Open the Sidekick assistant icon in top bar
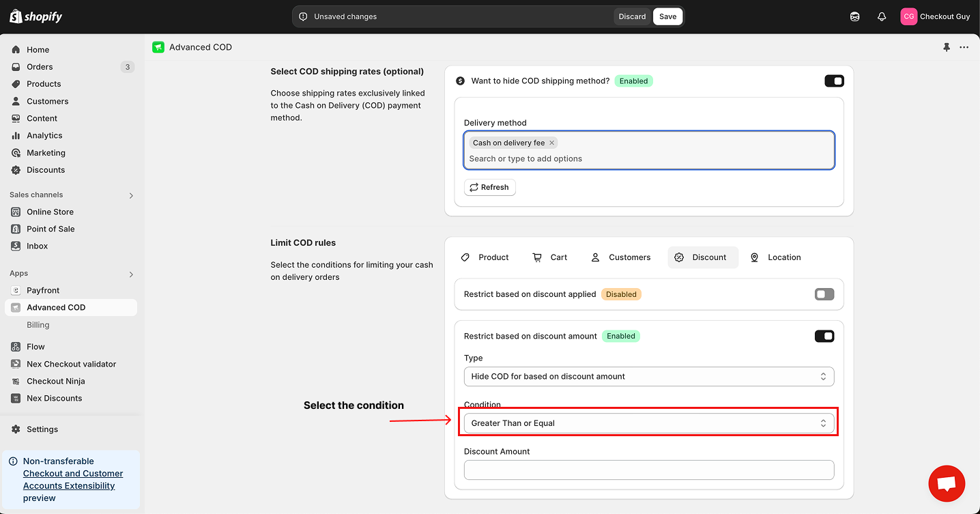 855,16
